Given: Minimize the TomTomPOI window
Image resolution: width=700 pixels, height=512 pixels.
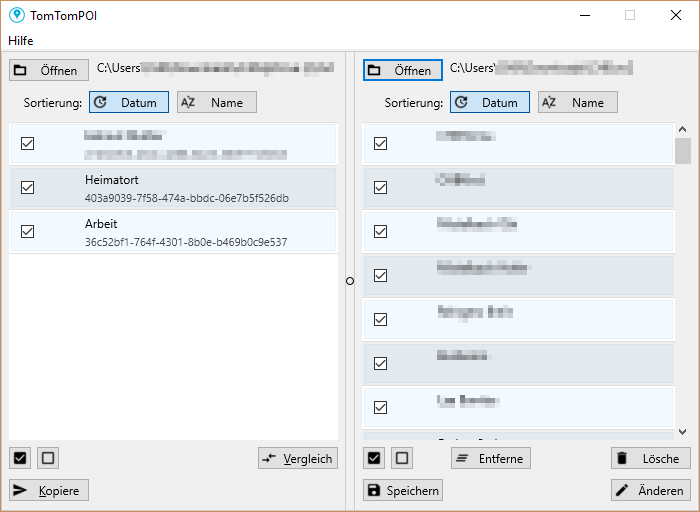Looking at the screenshot, I should (585, 15).
